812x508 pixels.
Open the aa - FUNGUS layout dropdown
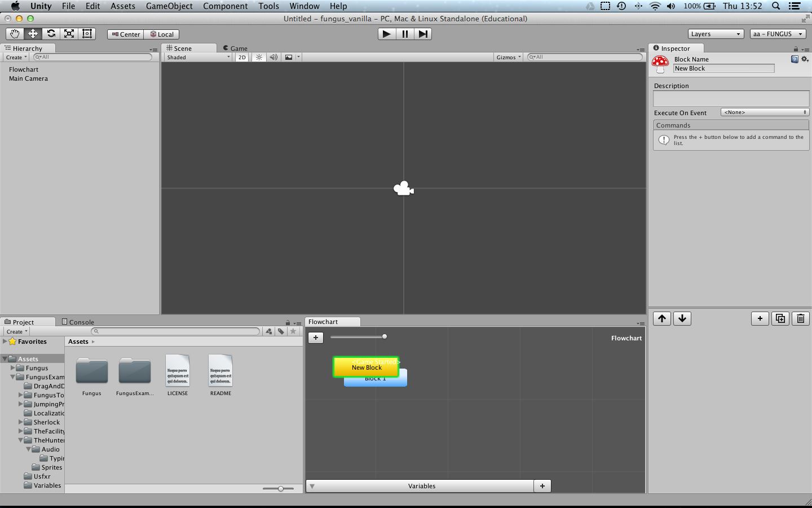(778, 34)
